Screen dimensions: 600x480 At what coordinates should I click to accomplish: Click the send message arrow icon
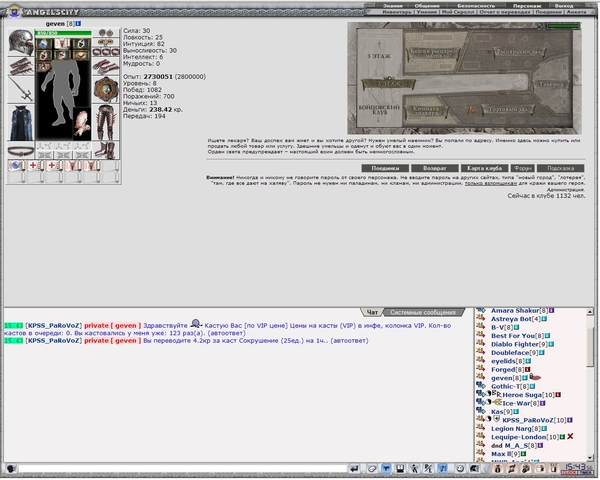(354, 468)
